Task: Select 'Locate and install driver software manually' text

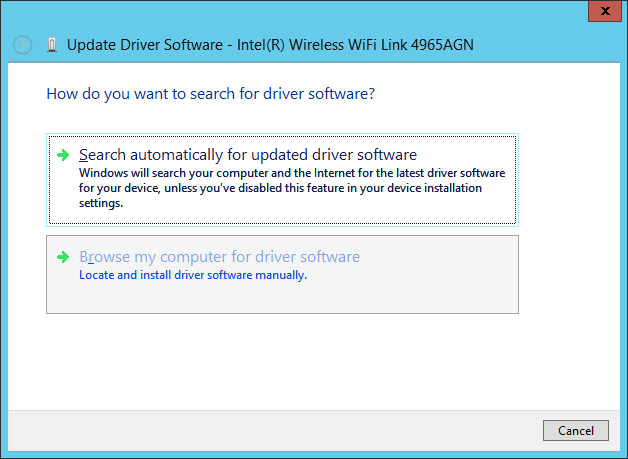Action: [193, 275]
